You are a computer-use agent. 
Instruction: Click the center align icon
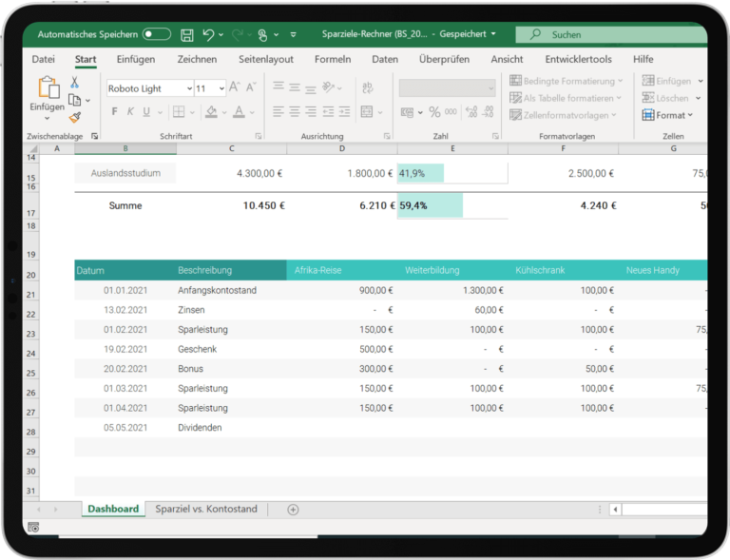(x=295, y=112)
